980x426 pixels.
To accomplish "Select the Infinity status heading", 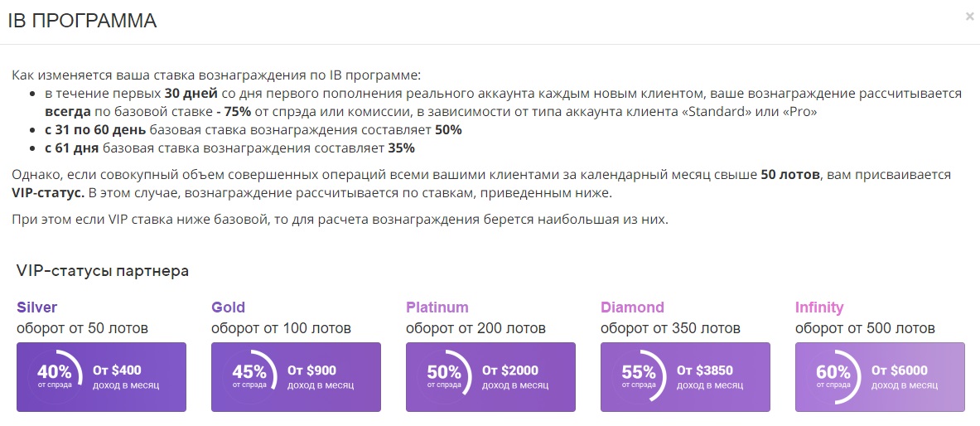I will (x=819, y=307).
